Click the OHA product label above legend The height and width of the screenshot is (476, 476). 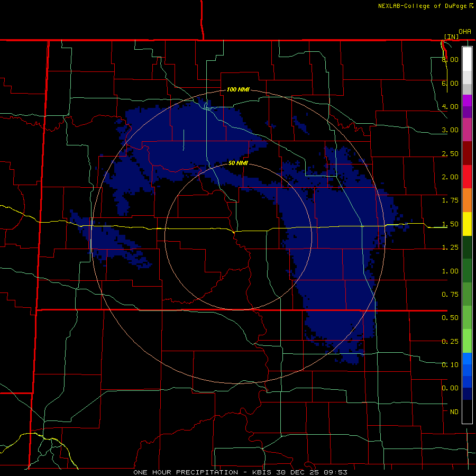coord(465,31)
